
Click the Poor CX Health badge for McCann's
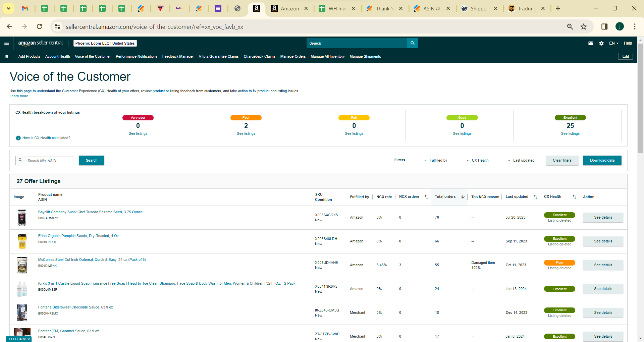point(559,263)
